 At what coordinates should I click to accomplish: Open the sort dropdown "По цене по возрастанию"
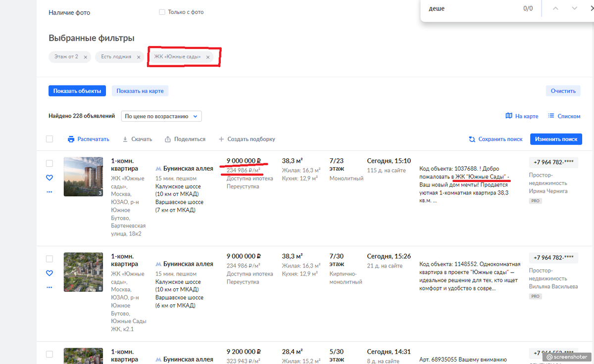pyautogui.click(x=161, y=116)
